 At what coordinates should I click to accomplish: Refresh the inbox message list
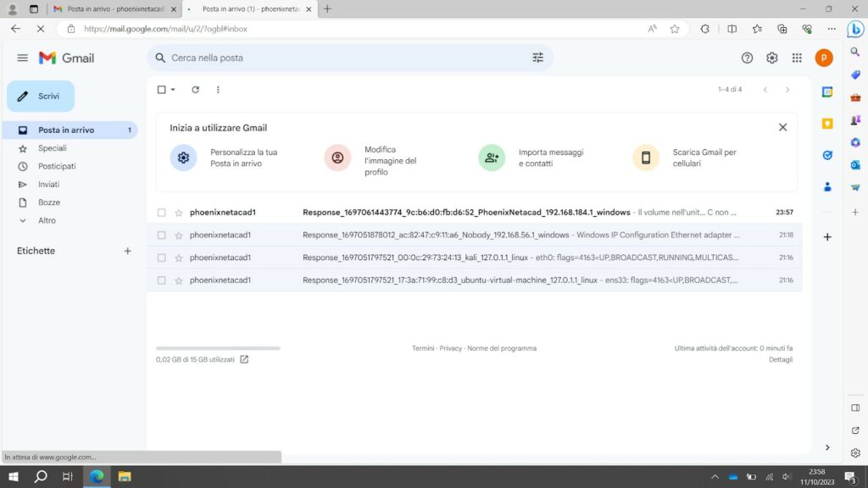pyautogui.click(x=195, y=90)
